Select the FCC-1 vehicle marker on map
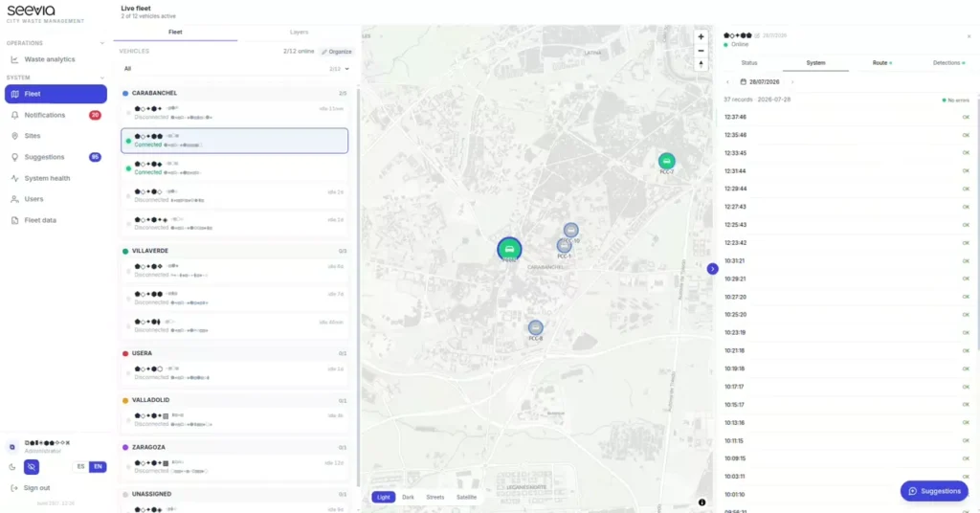The image size is (980, 513). click(564, 246)
